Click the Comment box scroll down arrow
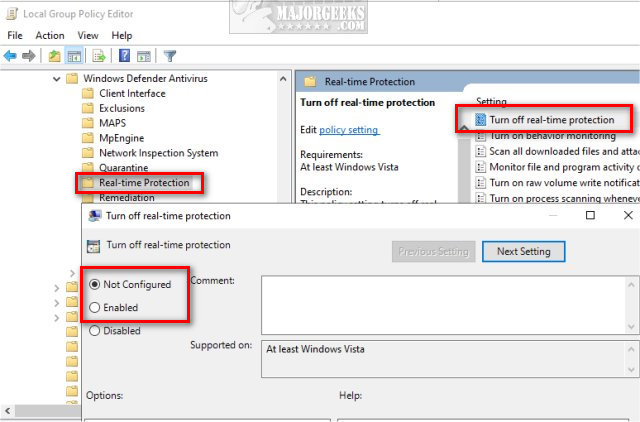The image size is (640, 422). [x=631, y=326]
